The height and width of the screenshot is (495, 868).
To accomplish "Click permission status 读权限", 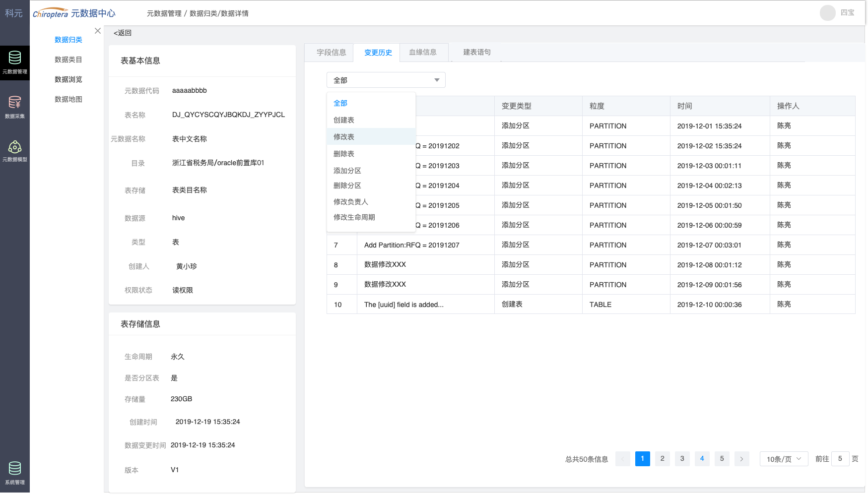I will tap(183, 290).
